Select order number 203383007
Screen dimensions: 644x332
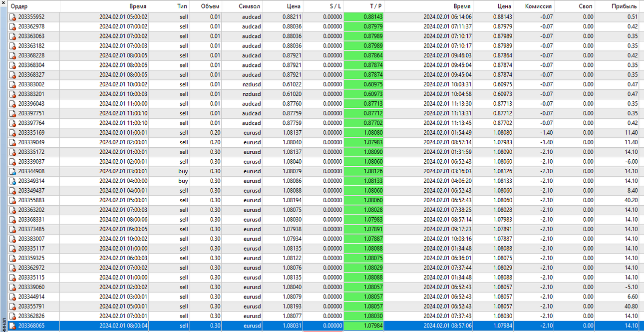click(31, 239)
